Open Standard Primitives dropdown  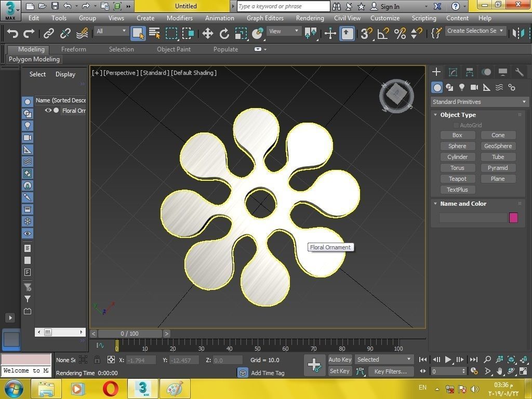tap(479, 102)
